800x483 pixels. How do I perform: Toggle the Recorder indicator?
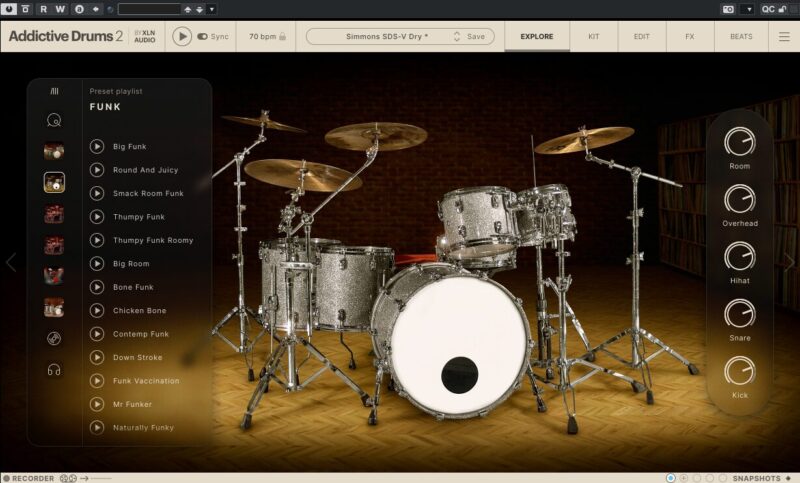[7, 478]
